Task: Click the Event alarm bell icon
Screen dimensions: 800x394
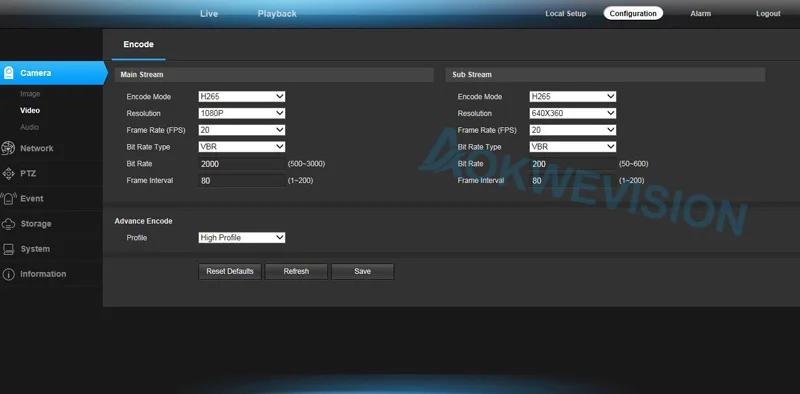Action: [8, 199]
